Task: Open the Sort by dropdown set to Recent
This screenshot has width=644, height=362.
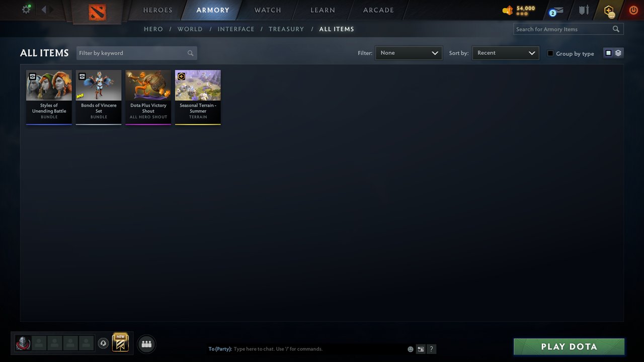Action: 506,53
